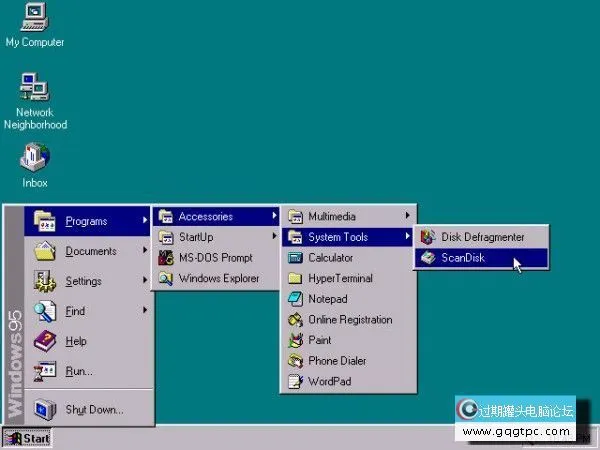Click the Start button on the taskbar
Image resolution: width=600 pixels, height=450 pixels.
(27, 438)
